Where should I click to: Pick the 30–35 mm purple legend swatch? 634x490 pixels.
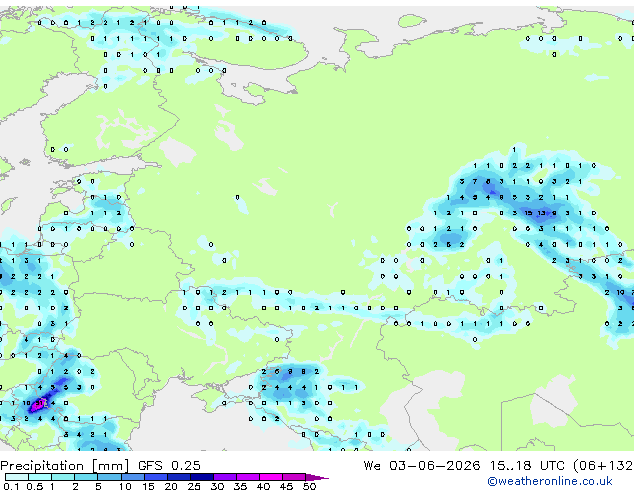[225, 477]
